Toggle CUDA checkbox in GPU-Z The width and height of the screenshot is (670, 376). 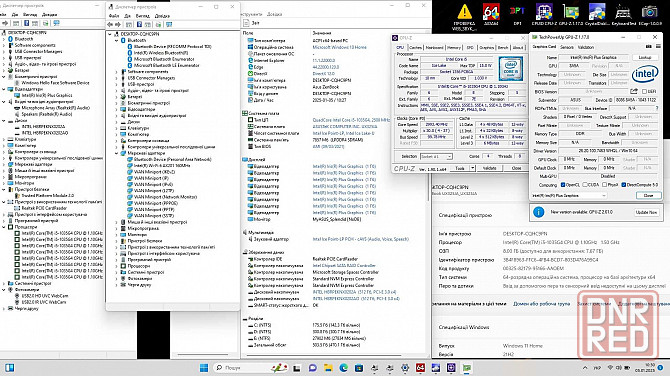coord(585,185)
